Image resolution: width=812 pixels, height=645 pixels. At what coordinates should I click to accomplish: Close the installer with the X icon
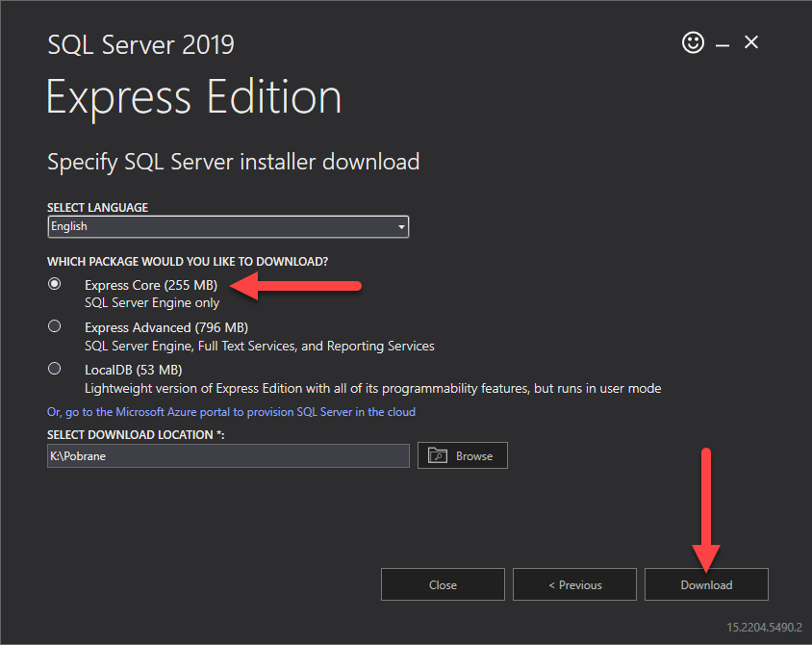751,42
